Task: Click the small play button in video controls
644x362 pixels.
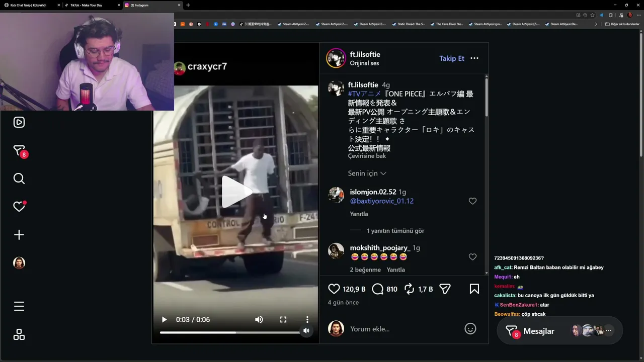Action: (164, 320)
